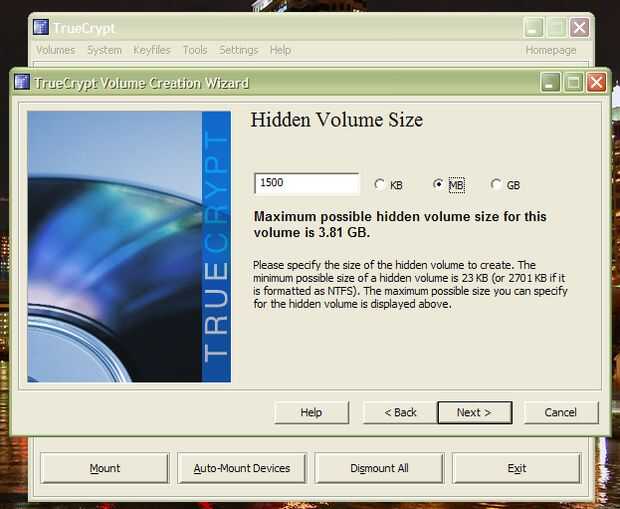
Task: Cancel the Volume Creation Wizard
Action: [561, 412]
